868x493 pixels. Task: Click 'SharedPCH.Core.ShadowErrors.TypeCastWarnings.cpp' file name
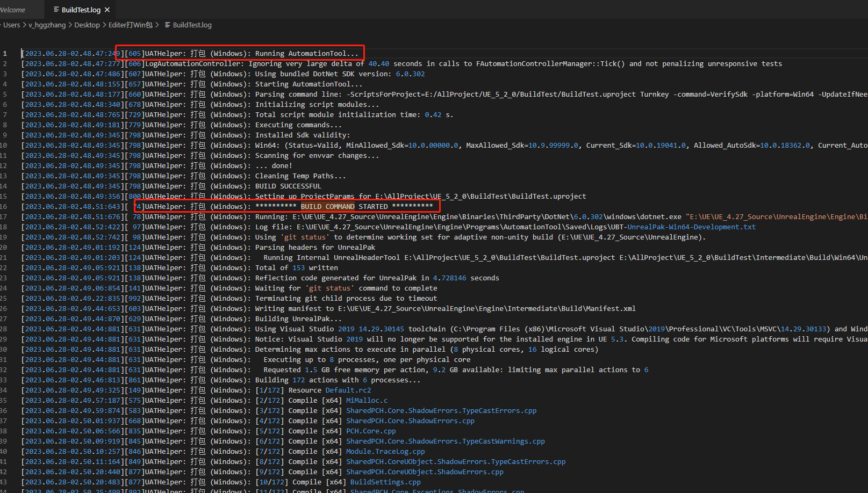coord(445,441)
